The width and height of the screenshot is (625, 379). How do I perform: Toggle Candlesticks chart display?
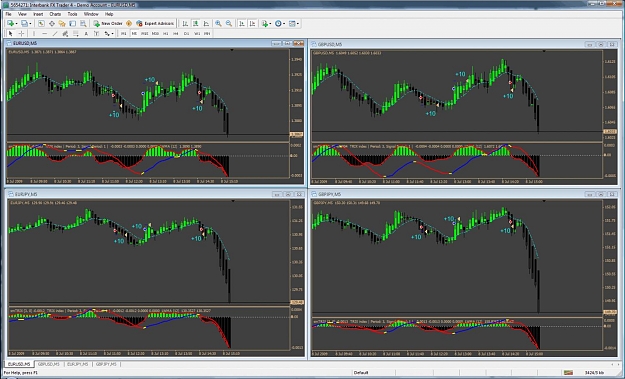(x=195, y=24)
